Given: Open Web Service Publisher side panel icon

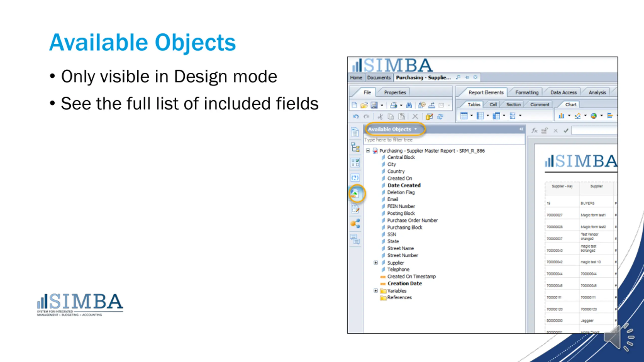Looking at the screenshot, I should click(355, 223).
